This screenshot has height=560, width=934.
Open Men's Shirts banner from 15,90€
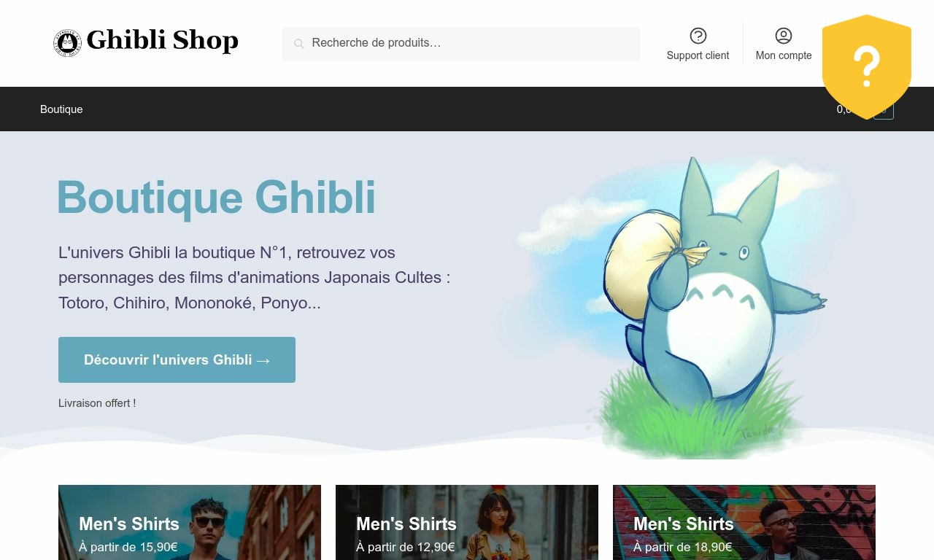click(x=190, y=522)
